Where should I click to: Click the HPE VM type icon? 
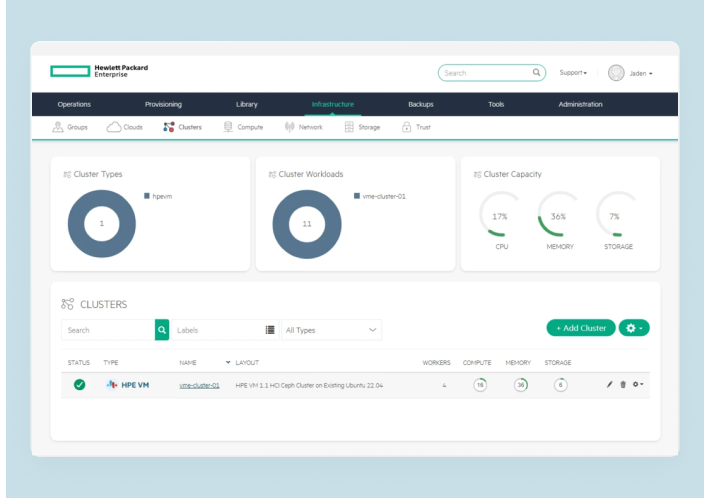coord(111,385)
